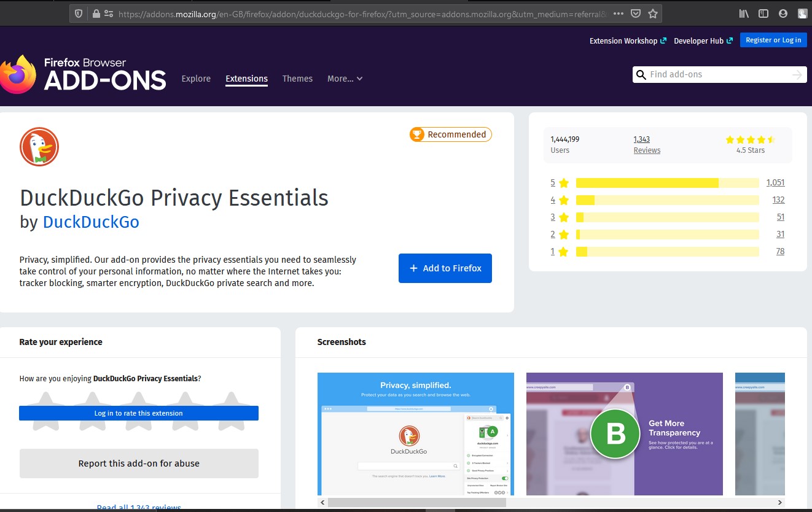812x512 pixels.
Task: Open the Library icon in the toolbar
Action: click(x=744, y=14)
